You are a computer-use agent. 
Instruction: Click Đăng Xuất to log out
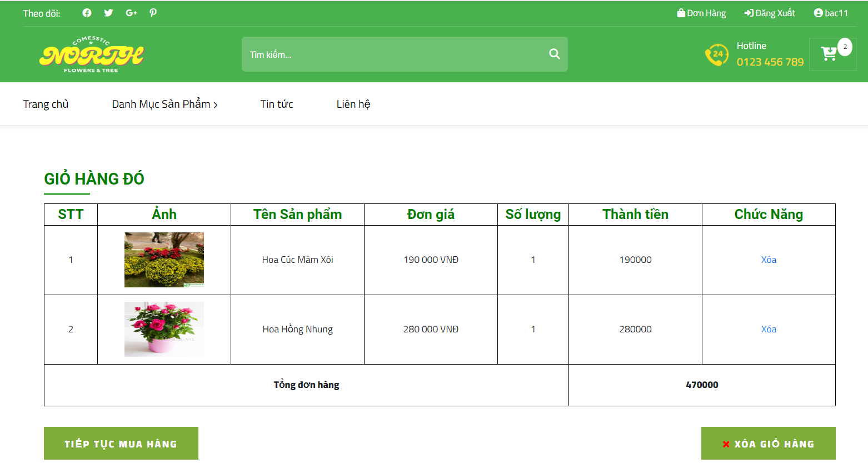(x=770, y=13)
